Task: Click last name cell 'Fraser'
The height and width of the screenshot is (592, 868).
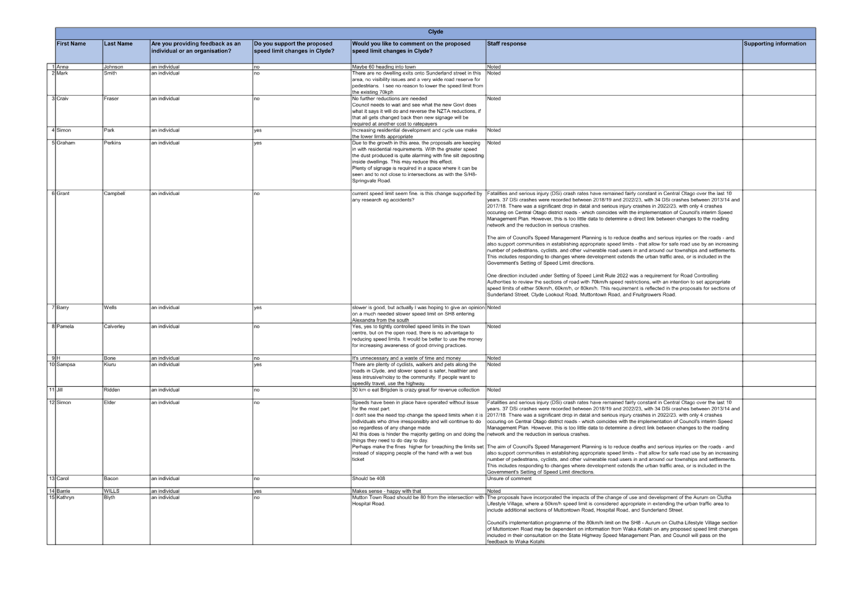Action: coord(112,99)
